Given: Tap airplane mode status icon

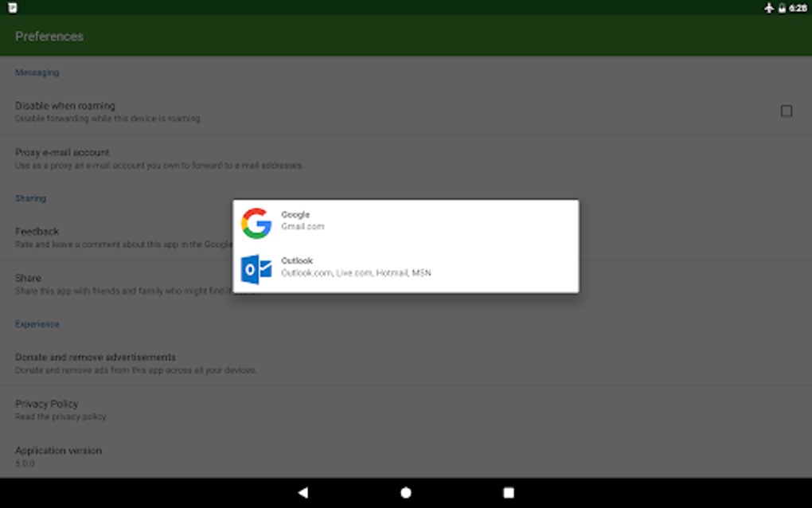Looking at the screenshot, I should (769, 8).
